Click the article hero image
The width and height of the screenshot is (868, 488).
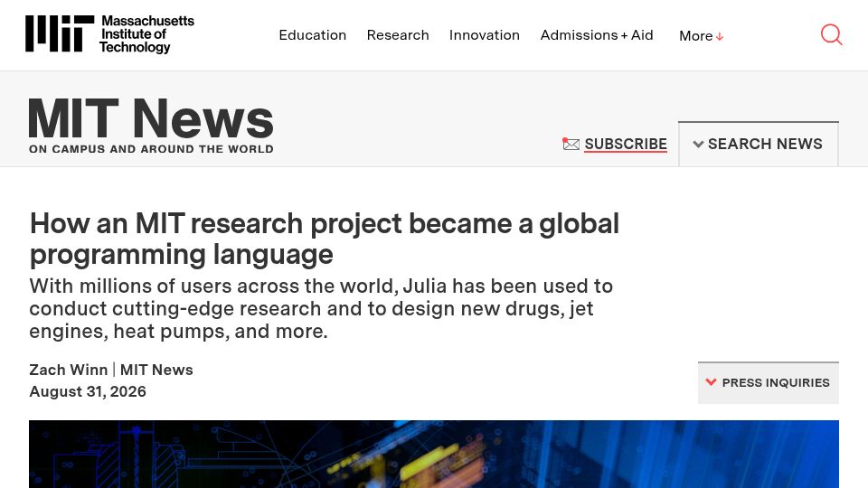[x=433, y=454]
